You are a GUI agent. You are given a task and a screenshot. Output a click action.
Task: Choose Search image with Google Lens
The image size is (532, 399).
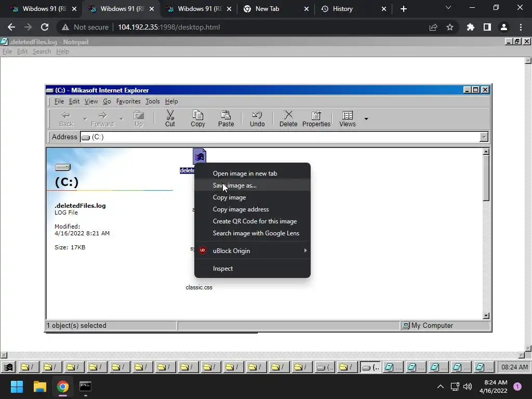coord(252,233)
